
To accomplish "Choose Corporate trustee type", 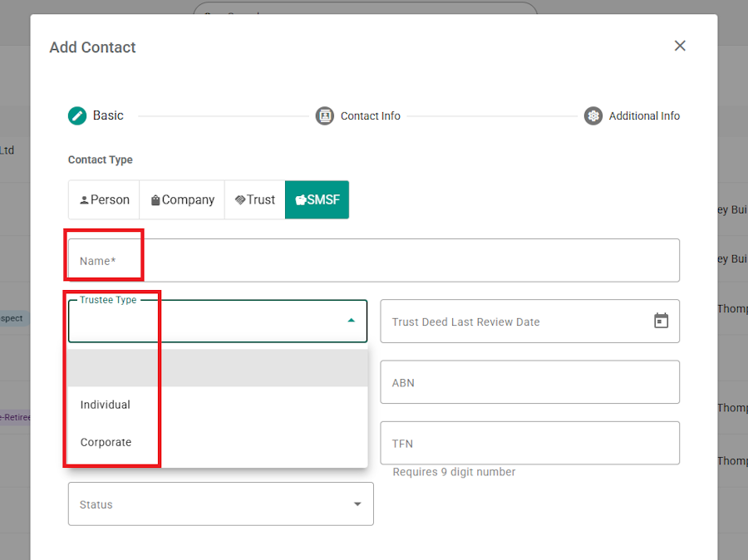I will coord(218,442).
